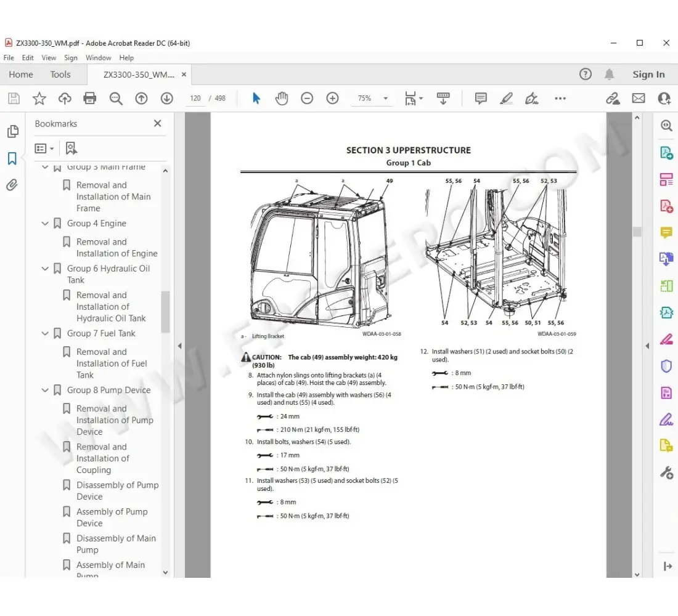The image size is (678, 616).
Task: Open Disassembly of Main Pump bookmark
Action: [116, 543]
